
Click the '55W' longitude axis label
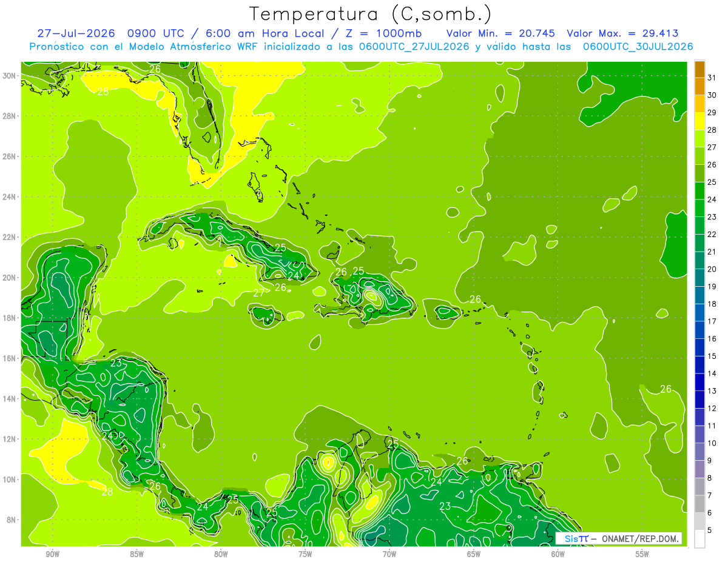pos(642,554)
